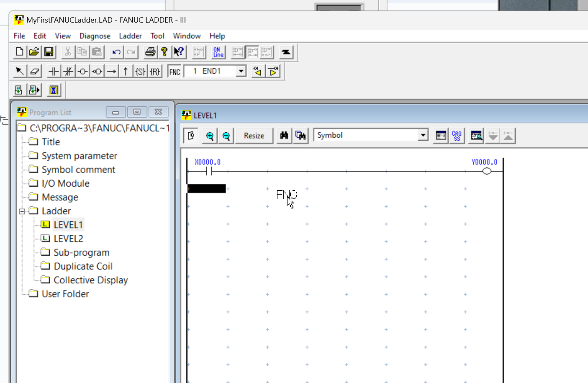Insert an output coil
This screenshot has width=588, height=383.
[82, 71]
